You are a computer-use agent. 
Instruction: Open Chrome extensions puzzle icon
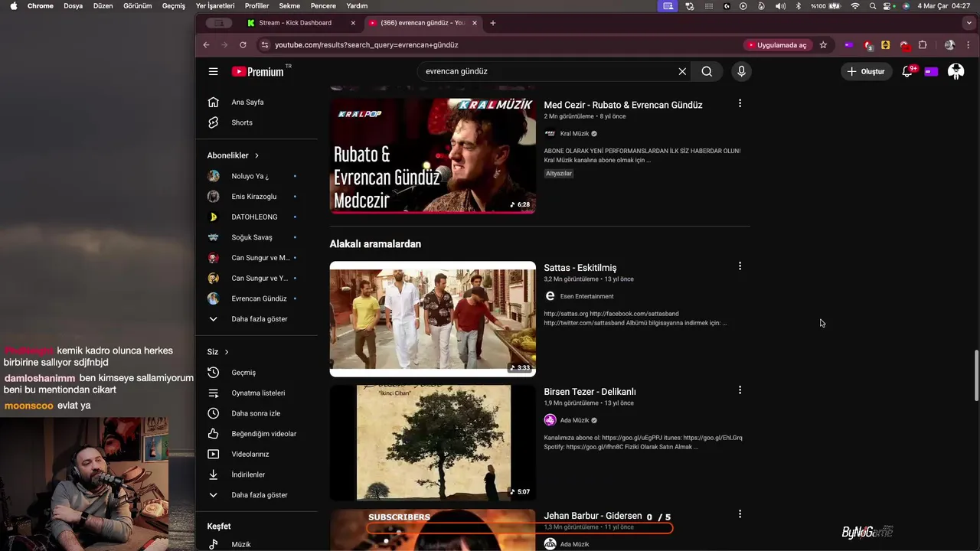pyautogui.click(x=923, y=44)
